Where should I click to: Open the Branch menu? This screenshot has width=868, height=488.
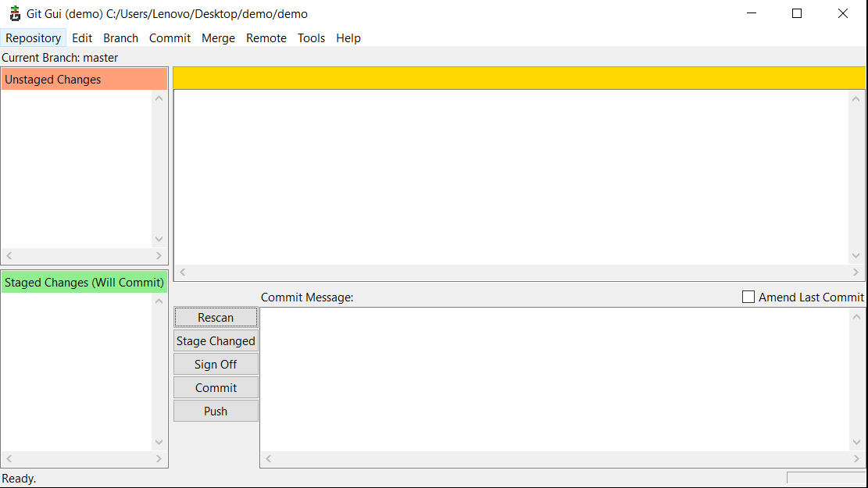120,37
